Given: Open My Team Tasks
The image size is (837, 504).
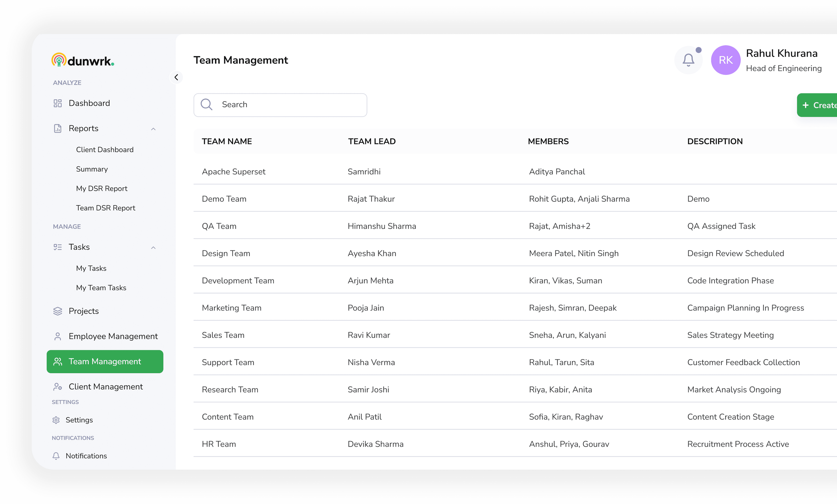Looking at the screenshot, I should coord(101,287).
